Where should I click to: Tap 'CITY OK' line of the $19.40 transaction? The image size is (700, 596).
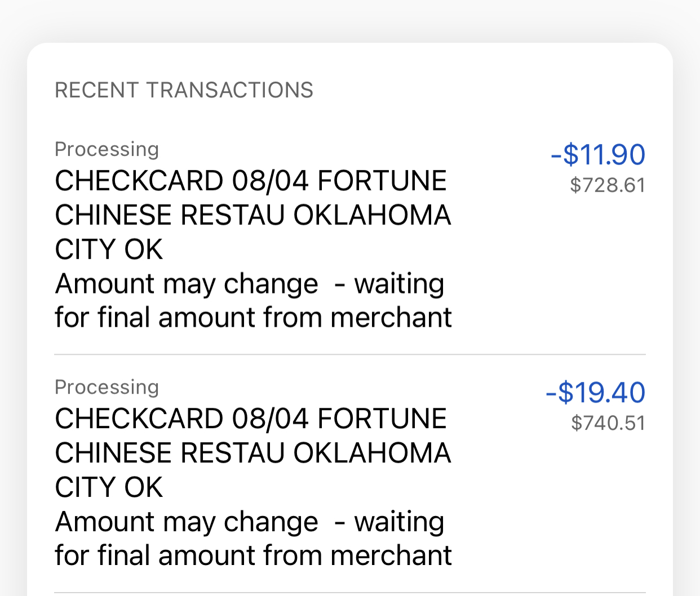pos(109,487)
